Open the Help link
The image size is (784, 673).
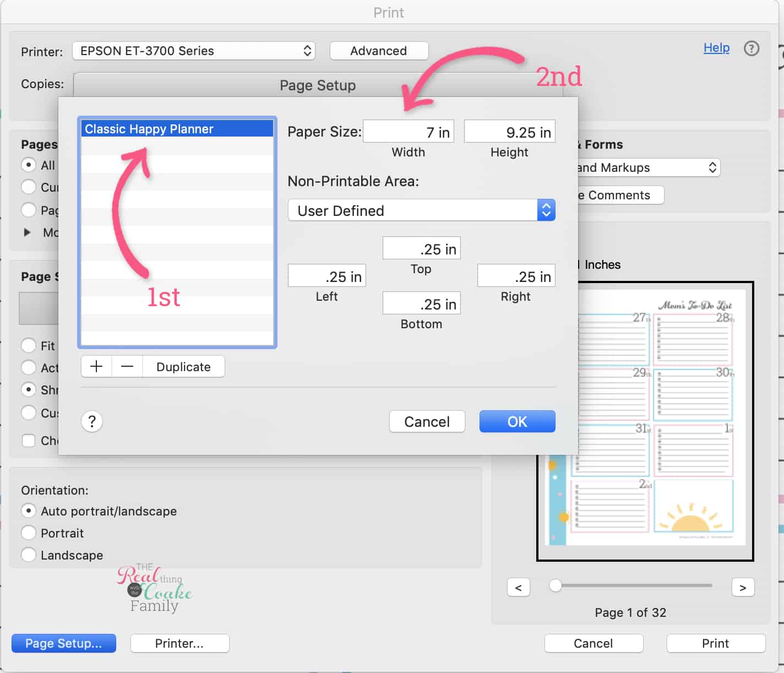tap(716, 48)
